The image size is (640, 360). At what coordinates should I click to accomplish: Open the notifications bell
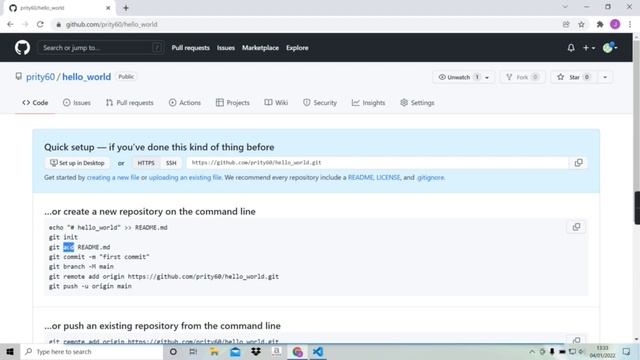[571, 48]
